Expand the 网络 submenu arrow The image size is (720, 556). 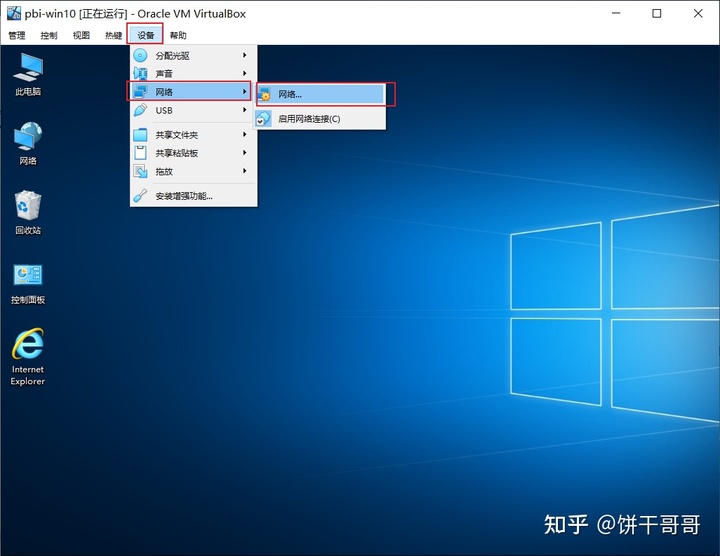point(245,92)
